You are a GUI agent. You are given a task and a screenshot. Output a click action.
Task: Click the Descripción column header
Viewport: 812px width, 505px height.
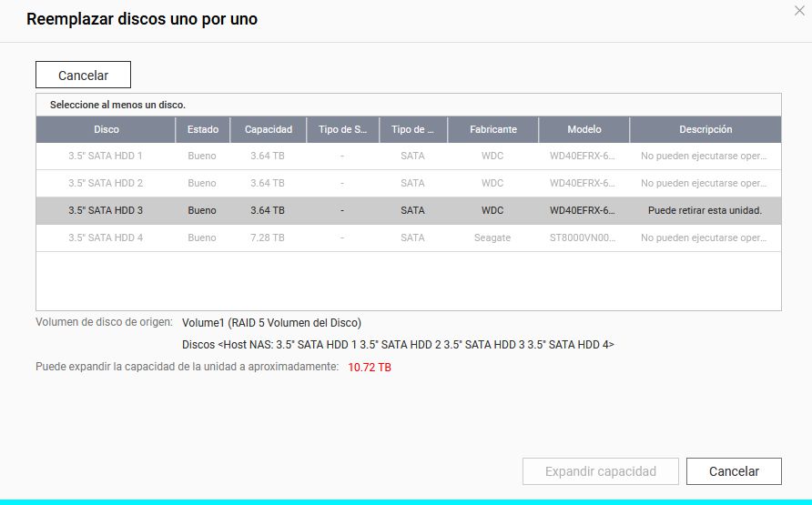point(705,129)
